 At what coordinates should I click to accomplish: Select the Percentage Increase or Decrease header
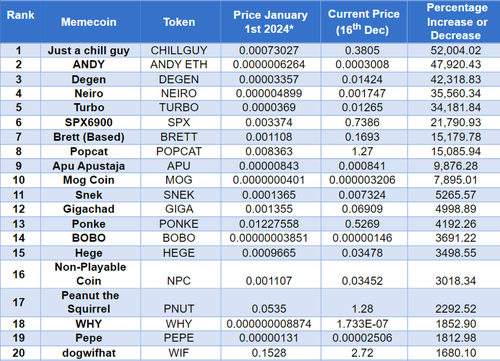tap(457, 21)
